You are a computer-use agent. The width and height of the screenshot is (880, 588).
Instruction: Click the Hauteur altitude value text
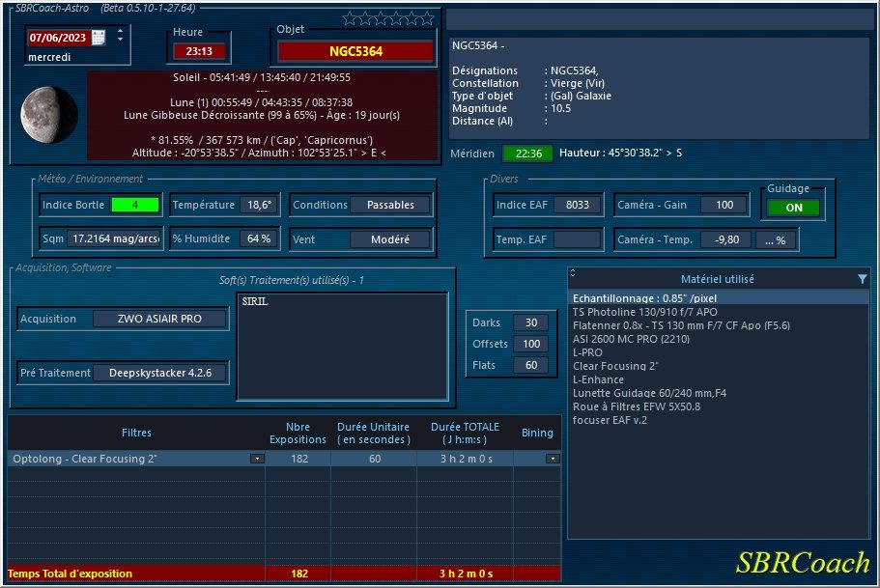click(620, 153)
